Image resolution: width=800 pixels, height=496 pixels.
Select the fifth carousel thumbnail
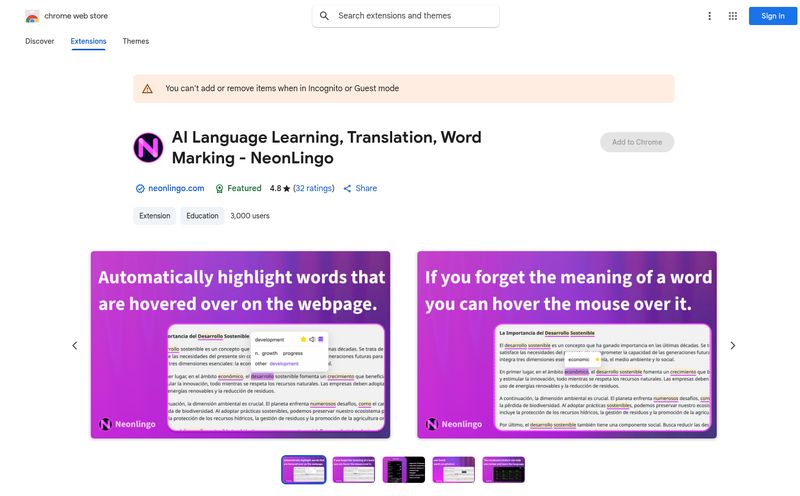pyautogui.click(x=504, y=469)
